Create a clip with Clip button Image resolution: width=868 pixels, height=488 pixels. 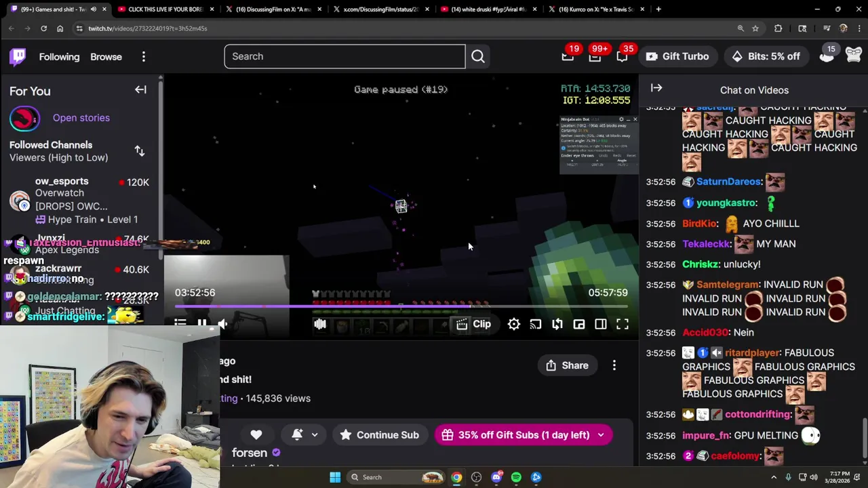click(474, 324)
